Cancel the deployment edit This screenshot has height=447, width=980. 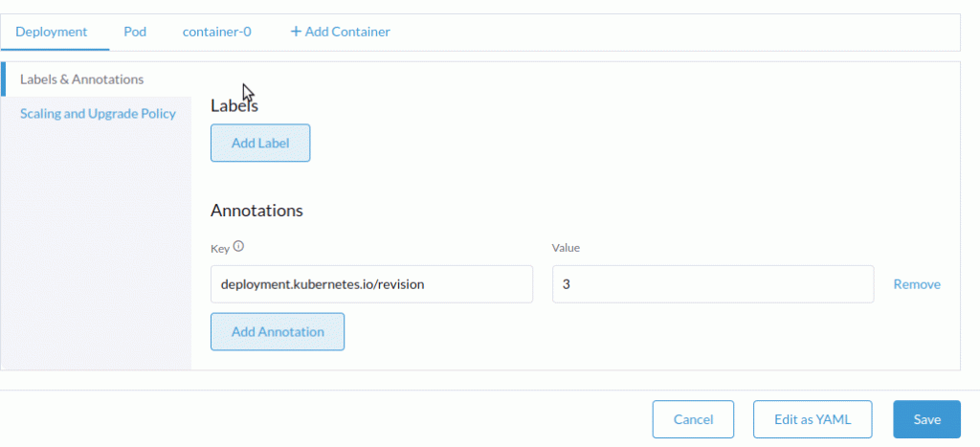[x=693, y=419]
